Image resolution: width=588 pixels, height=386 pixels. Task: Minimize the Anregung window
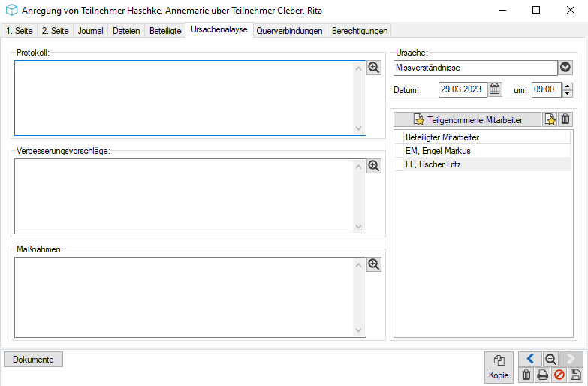pos(502,10)
